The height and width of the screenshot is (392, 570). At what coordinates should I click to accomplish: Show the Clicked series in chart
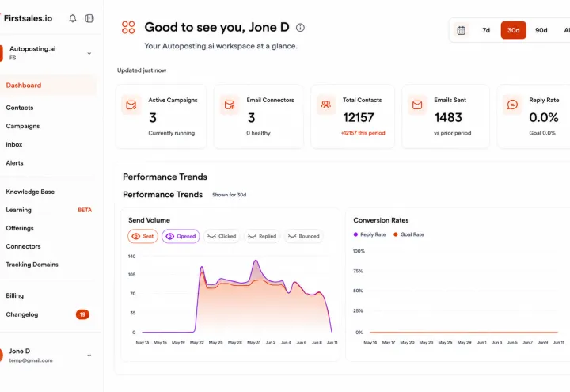(x=222, y=236)
